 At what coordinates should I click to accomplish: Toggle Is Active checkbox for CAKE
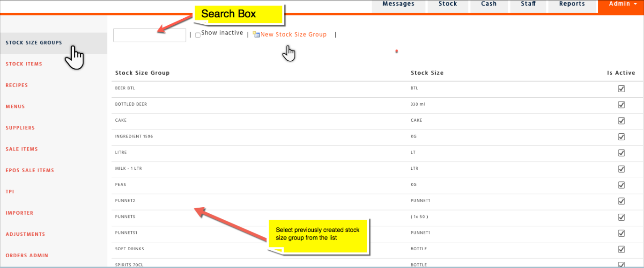click(622, 121)
